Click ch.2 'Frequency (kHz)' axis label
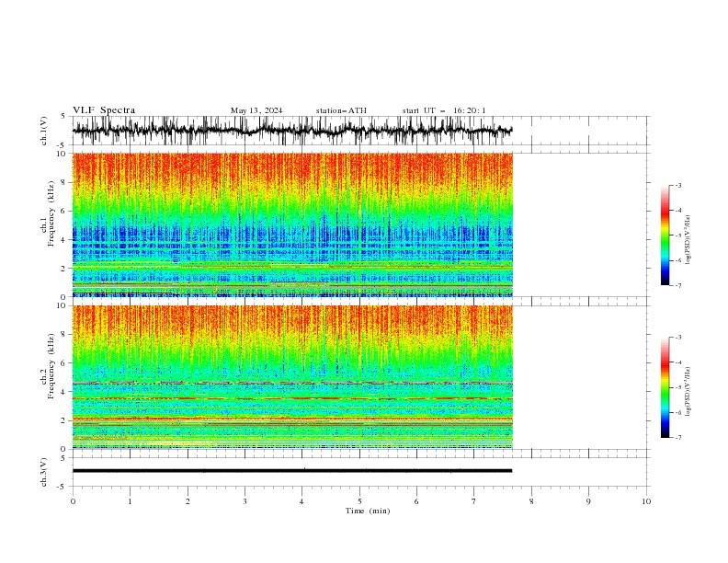Viewport: 728px width, 563px height. [x=51, y=366]
